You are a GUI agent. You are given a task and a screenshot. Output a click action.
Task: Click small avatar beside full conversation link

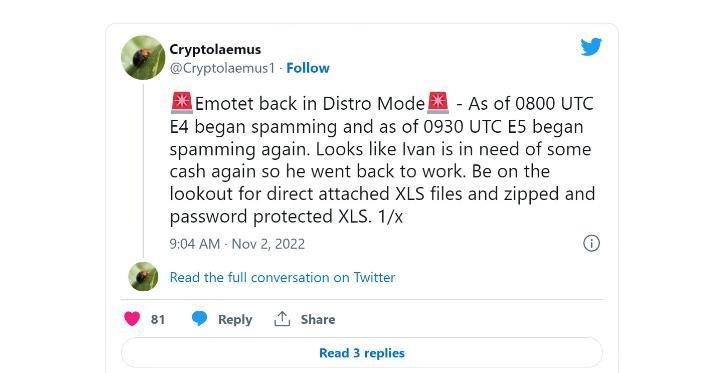coord(143,276)
